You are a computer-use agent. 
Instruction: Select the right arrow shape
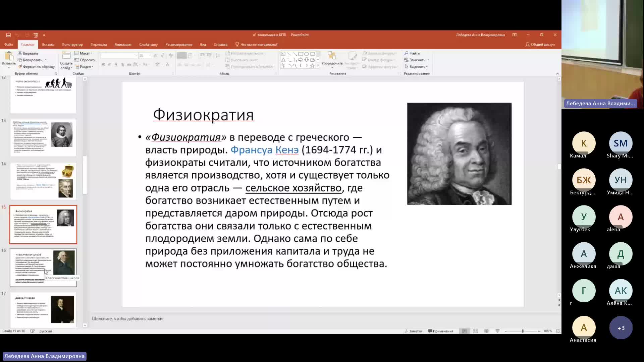(301, 60)
